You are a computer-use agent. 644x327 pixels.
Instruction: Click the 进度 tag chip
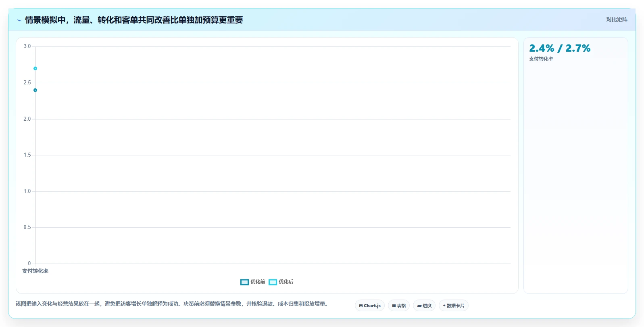point(424,306)
